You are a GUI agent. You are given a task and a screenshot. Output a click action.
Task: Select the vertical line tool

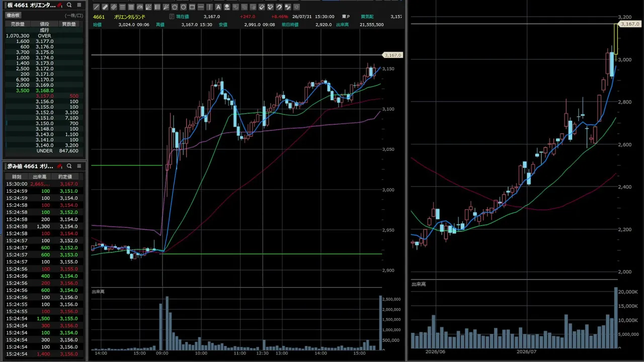coord(209,7)
